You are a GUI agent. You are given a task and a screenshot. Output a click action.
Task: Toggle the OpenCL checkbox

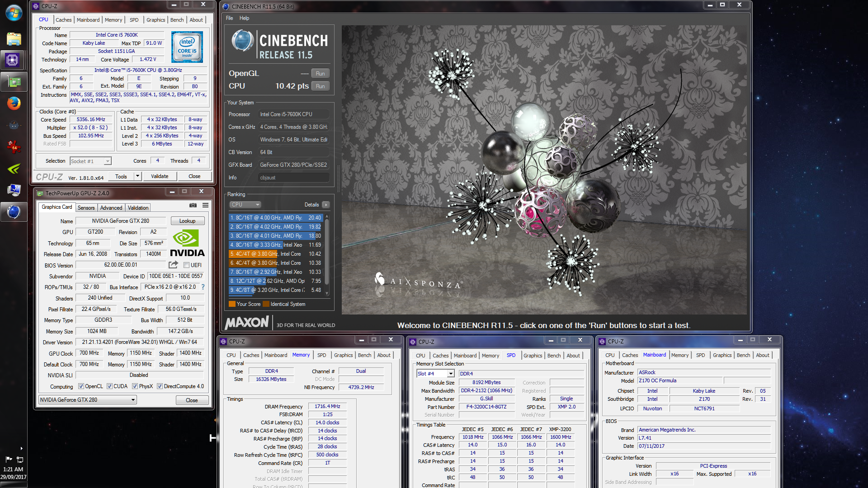[x=81, y=386]
